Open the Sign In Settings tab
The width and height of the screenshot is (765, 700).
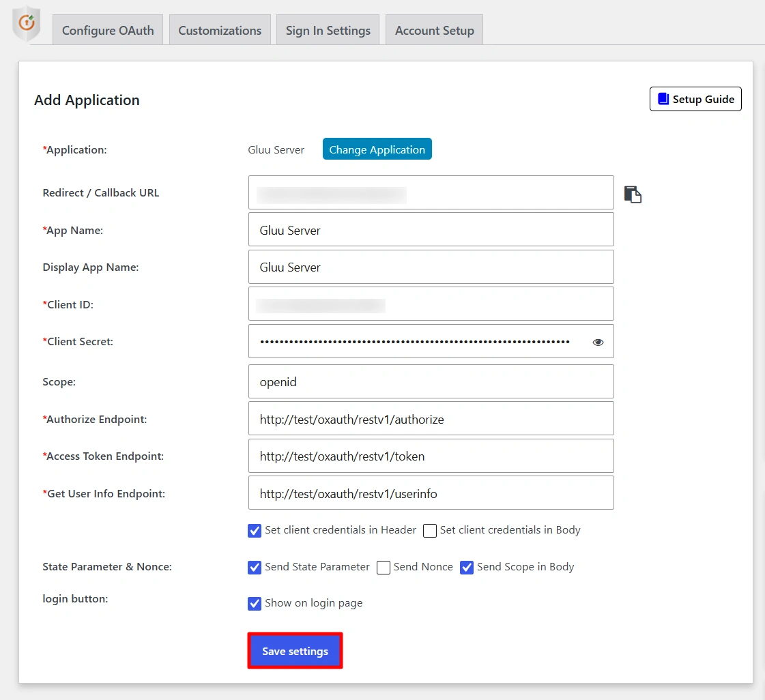pyautogui.click(x=328, y=30)
